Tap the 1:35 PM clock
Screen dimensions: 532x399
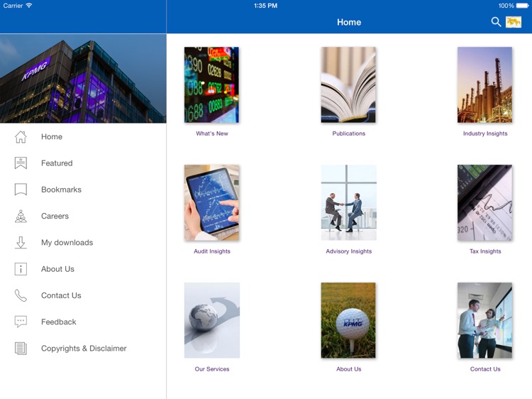pyautogui.click(x=266, y=6)
